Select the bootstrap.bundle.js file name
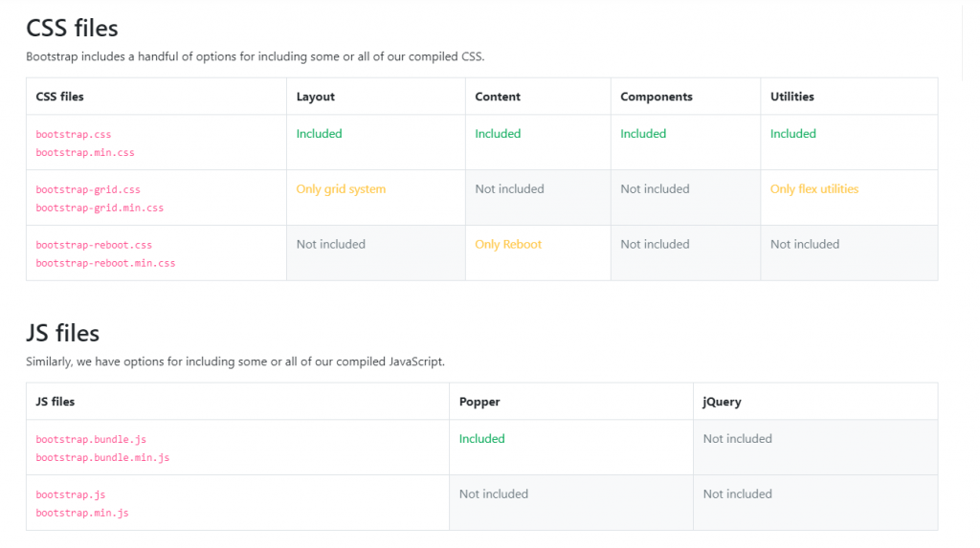 click(x=91, y=440)
